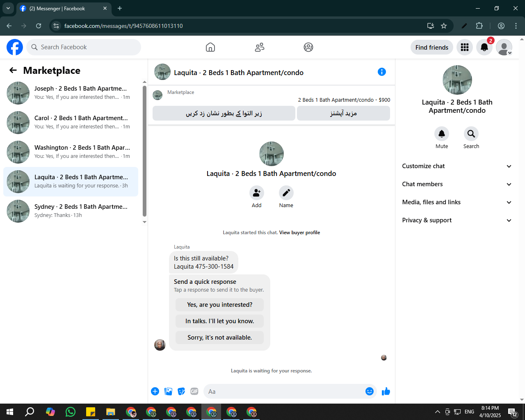The width and height of the screenshot is (525, 420).
Task: Open the Facebook logo home link
Action: pos(15,47)
